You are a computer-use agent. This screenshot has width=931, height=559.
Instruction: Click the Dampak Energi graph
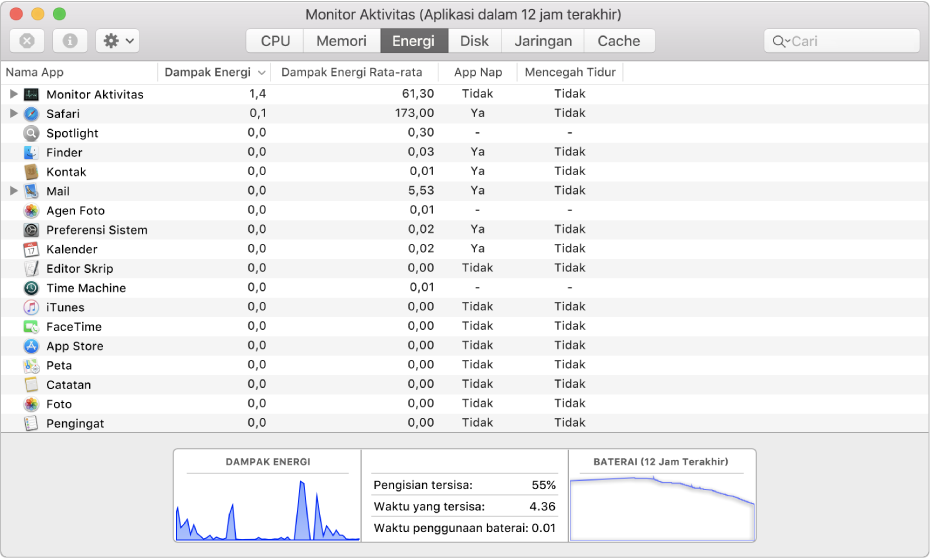(268, 508)
